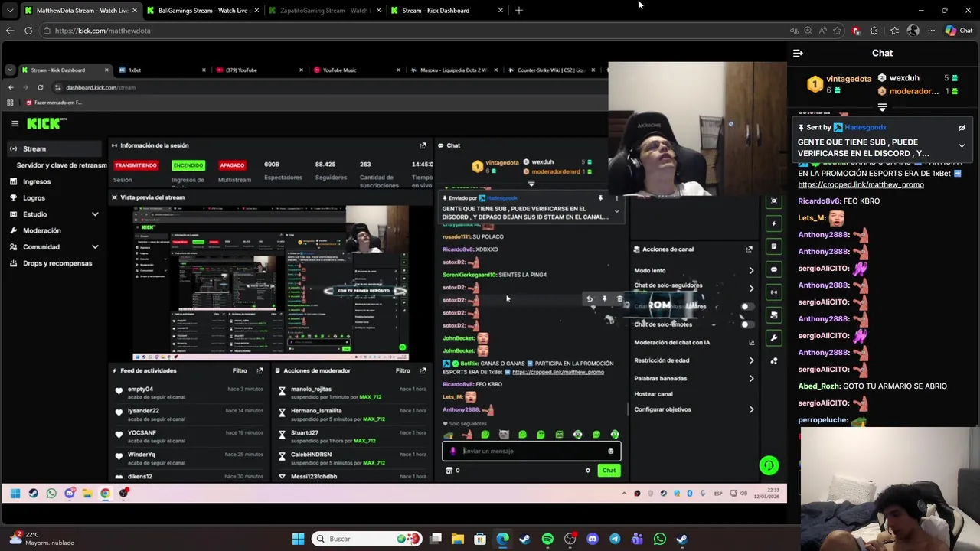Switch to BaliGamings Stream browser tab

pyautogui.click(x=203, y=11)
